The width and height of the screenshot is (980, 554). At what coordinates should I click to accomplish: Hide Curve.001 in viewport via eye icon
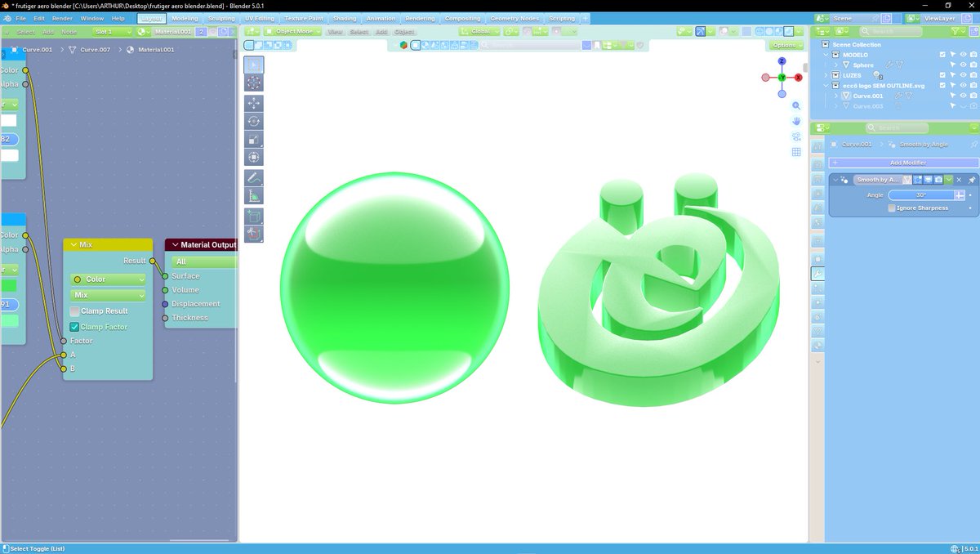point(963,96)
